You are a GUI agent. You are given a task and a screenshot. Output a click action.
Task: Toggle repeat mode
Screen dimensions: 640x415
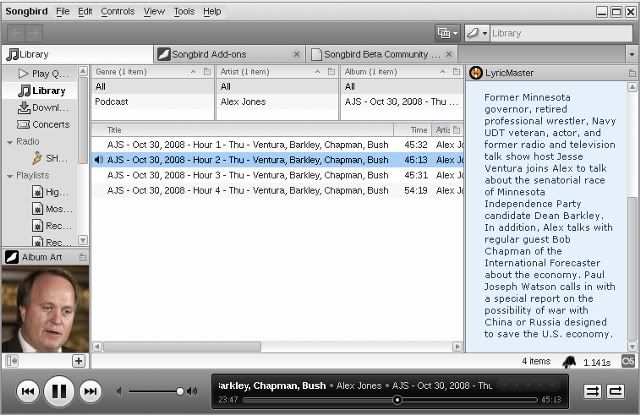tap(616, 391)
